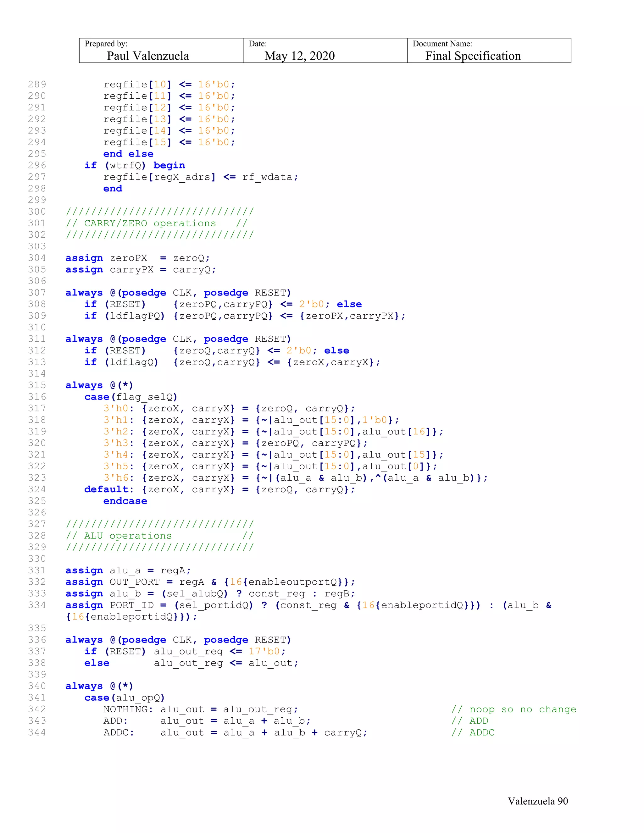Click the 'end else' keyword on line 295
Image resolution: width=644 pixels, height=833 pixels.
tap(129, 154)
